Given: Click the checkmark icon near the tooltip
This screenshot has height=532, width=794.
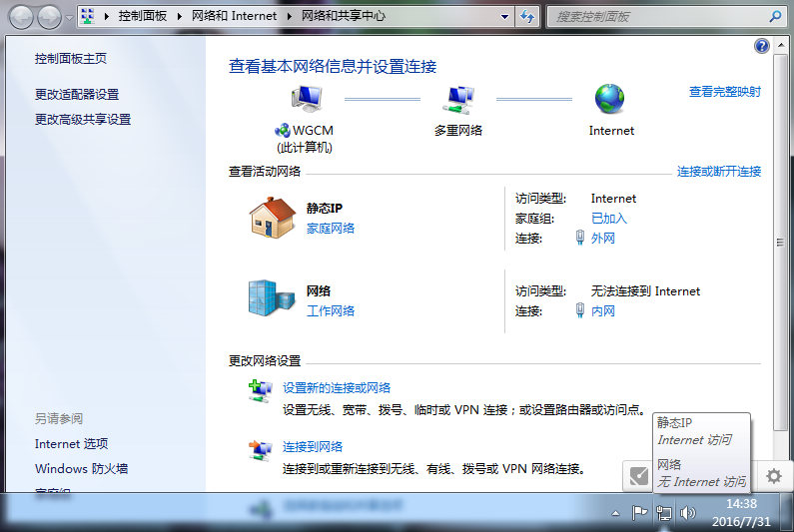Looking at the screenshot, I should tap(638, 476).
